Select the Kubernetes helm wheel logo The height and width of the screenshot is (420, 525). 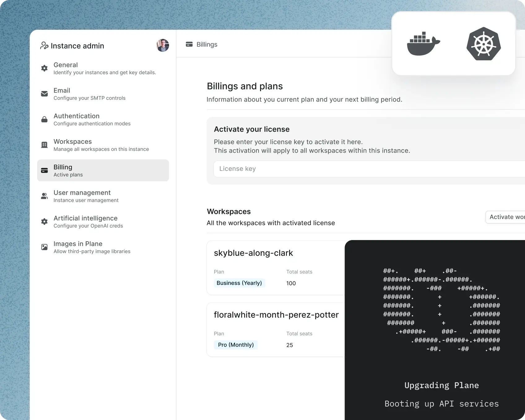point(484,44)
